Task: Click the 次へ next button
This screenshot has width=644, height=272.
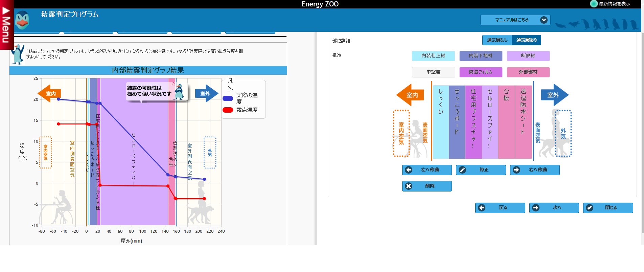Action: [x=554, y=208]
